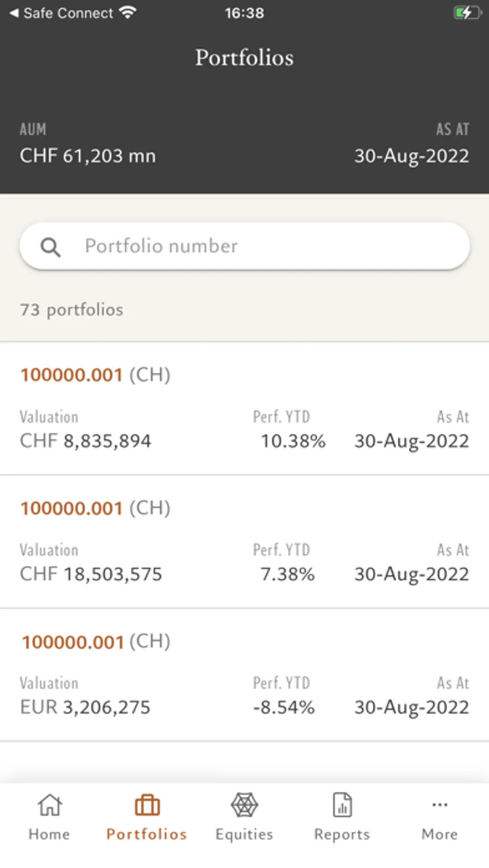
Task: Open portfolio valued CHF 18,503,575
Action: (x=244, y=542)
